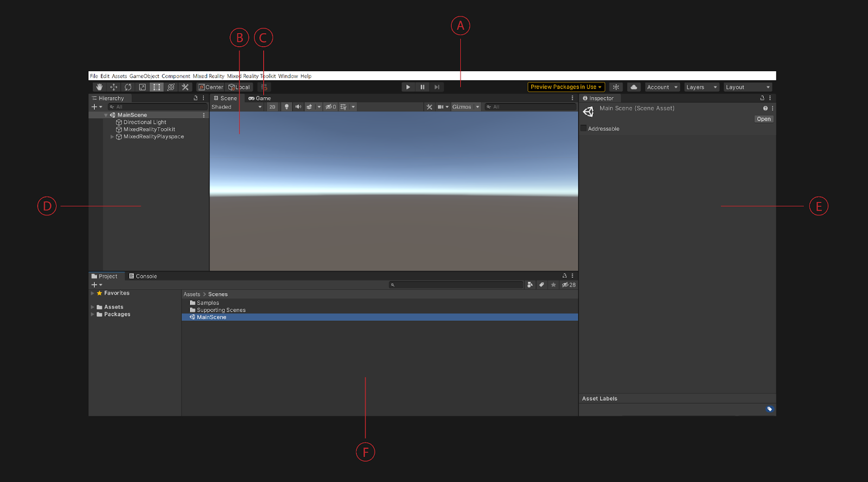Image resolution: width=868 pixels, height=482 pixels.
Task: Select the Scale tool
Action: pos(142,87)
